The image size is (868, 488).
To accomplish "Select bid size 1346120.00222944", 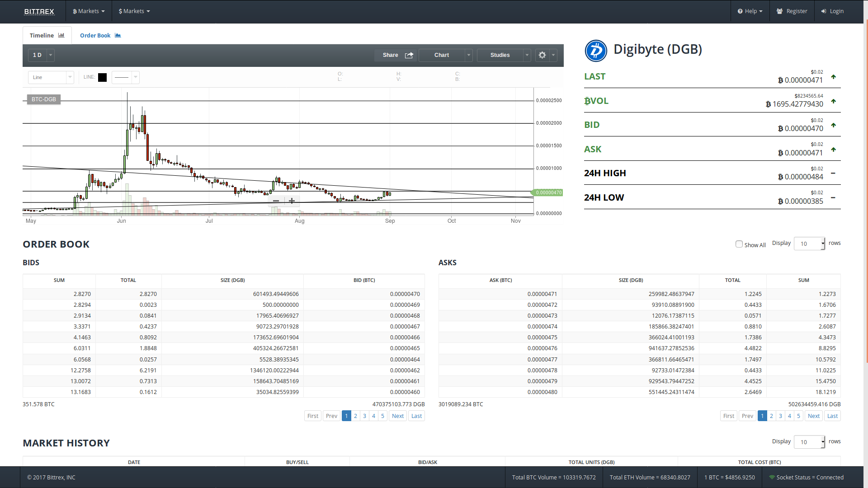I will click(x=274, y=371).
